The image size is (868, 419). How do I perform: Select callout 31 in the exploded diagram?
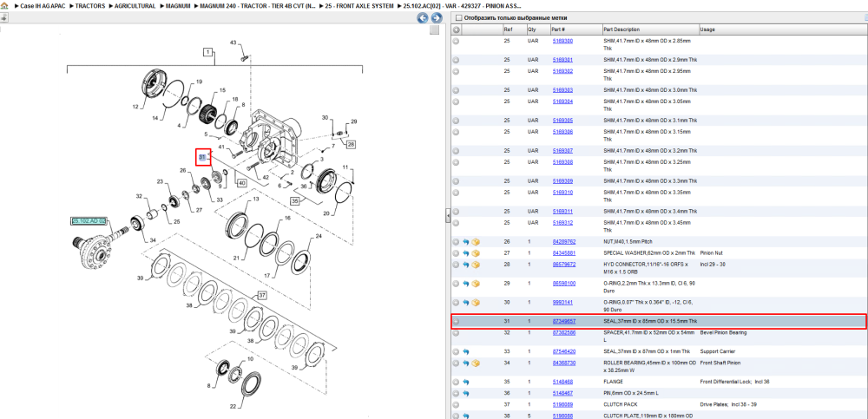202,158
